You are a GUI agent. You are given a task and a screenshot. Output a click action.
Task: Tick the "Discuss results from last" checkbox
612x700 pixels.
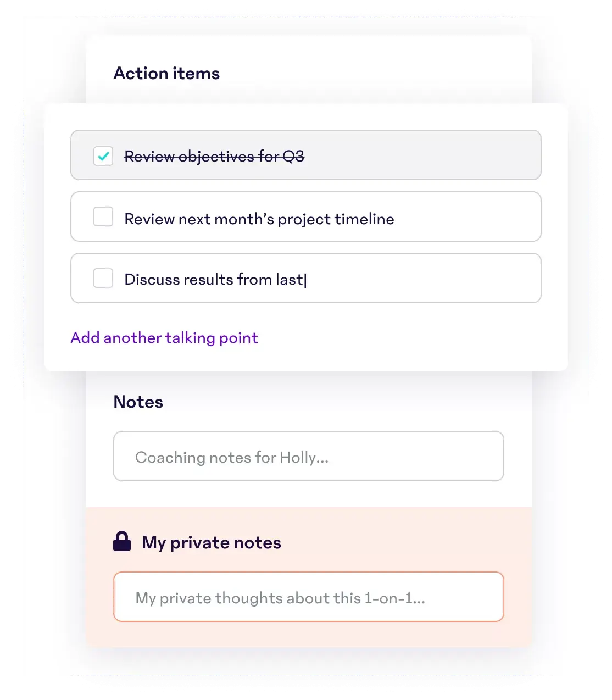pyautogui.click(x=103, y=279)
